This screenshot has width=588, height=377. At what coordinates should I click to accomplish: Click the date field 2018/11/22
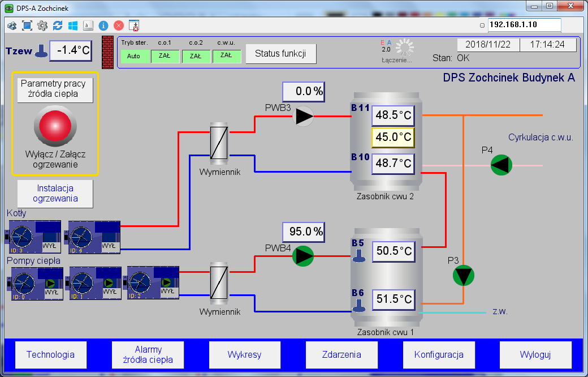tap(488, 45)
